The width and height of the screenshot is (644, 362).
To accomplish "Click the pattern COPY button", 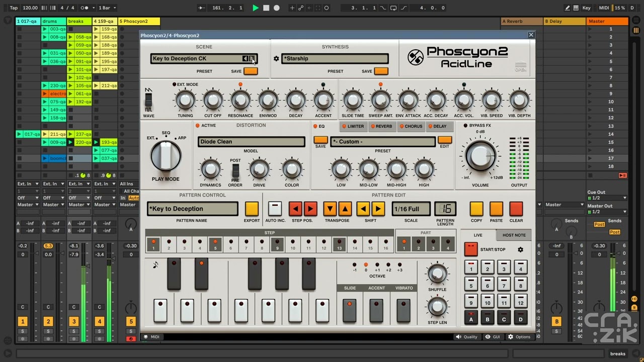I will 476,209.
